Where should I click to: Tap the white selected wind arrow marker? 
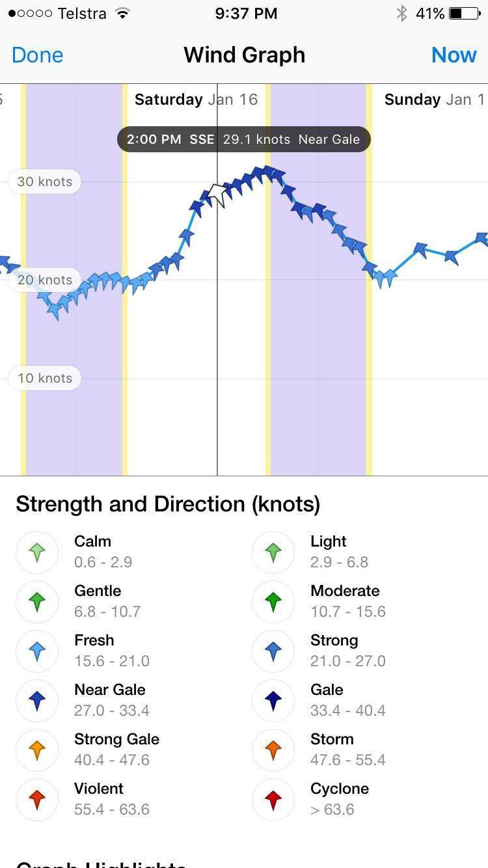point(217,194)
